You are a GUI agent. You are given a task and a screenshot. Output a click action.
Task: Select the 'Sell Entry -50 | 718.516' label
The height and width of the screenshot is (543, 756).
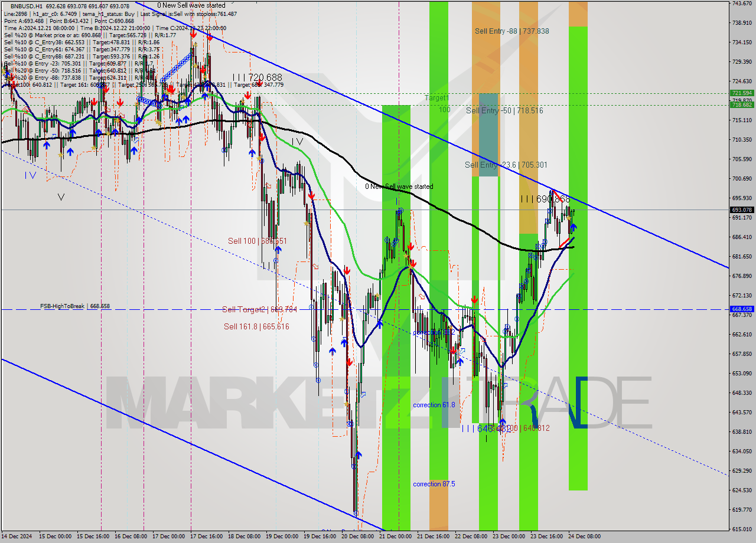504,110
